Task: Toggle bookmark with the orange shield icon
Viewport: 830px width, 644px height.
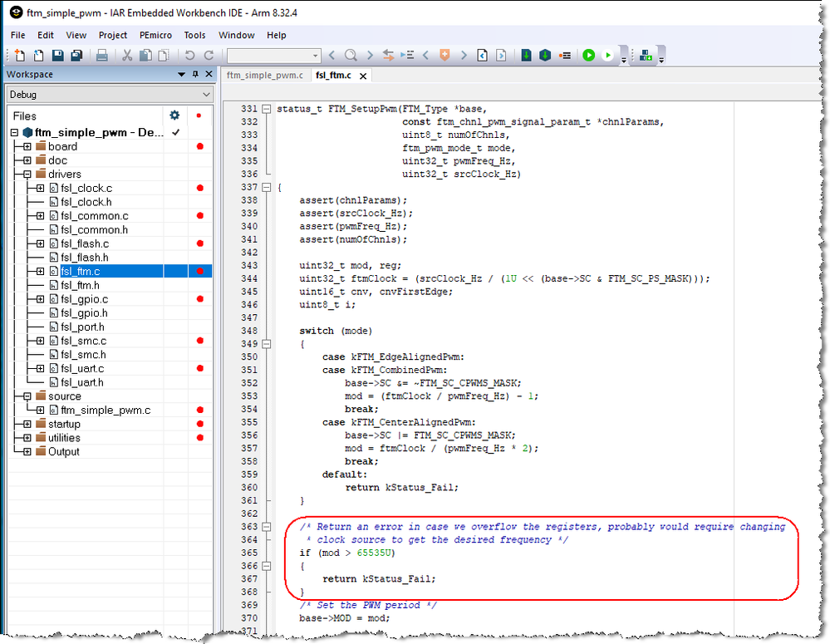Action: (x=444, y=55)
